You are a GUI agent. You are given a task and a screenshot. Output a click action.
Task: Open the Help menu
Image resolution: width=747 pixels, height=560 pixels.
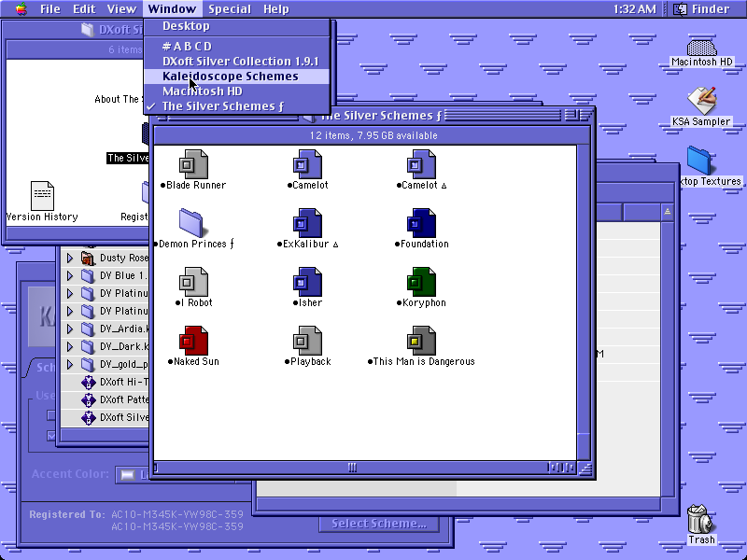pyautogui.click(x=275, y=8)
